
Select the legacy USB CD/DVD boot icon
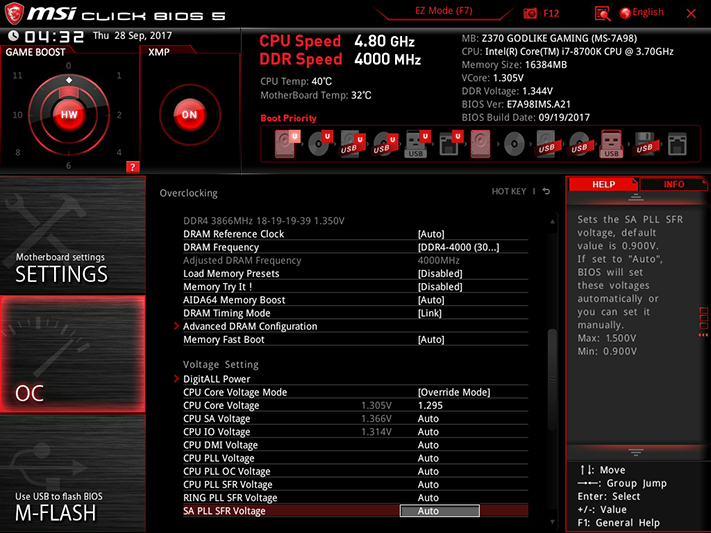click(x=580, y=144)
